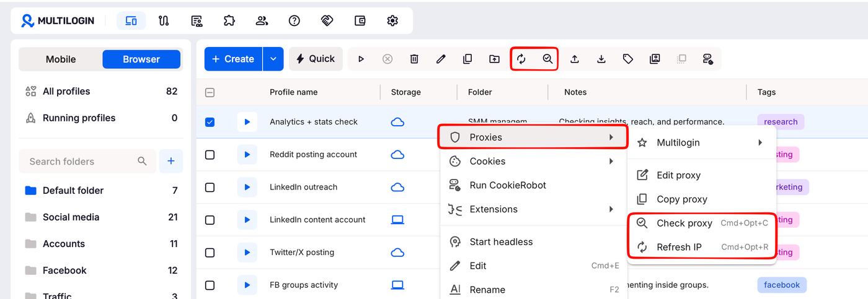This screenshot has height=299, width=868.
Task: Switch to Mobile profiles toggle
Action: (61, 59)
